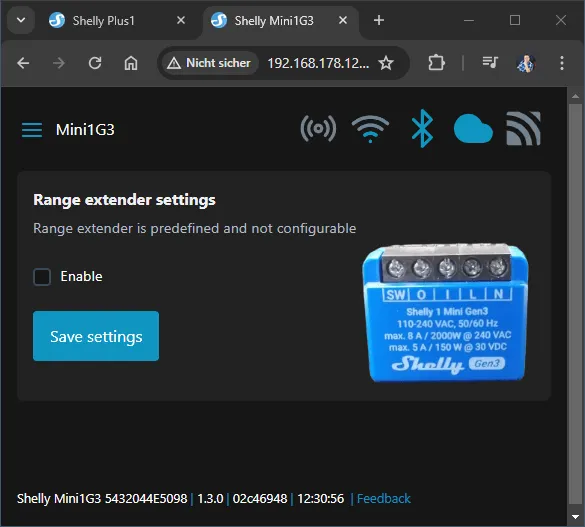
Task: Open the media control icon
Action: click(490, 62)
